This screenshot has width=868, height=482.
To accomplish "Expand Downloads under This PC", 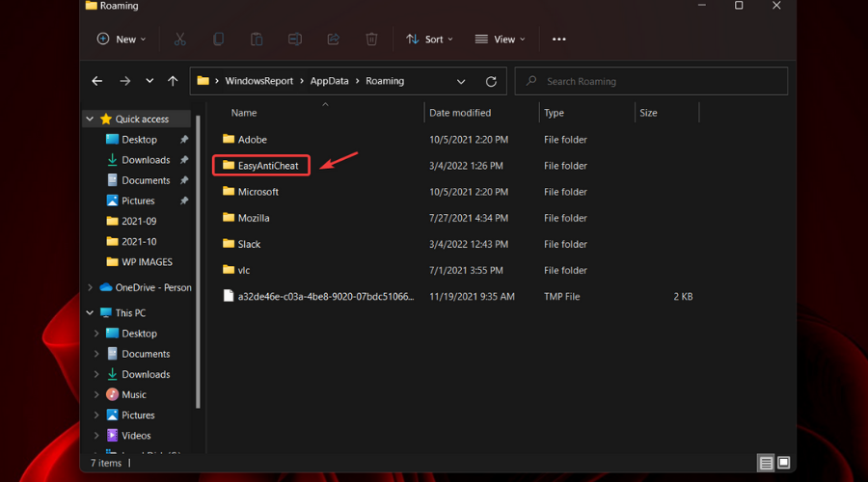I will tap(96, 374).
